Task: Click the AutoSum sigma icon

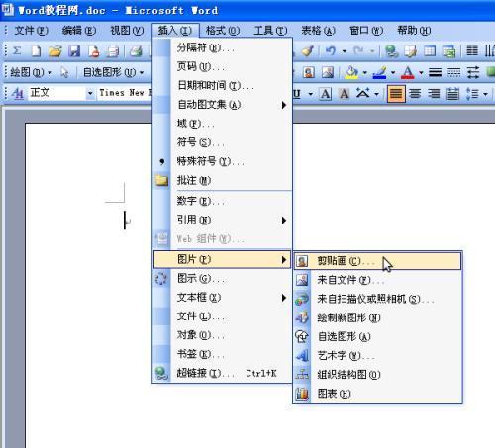Action: (17, 51)
